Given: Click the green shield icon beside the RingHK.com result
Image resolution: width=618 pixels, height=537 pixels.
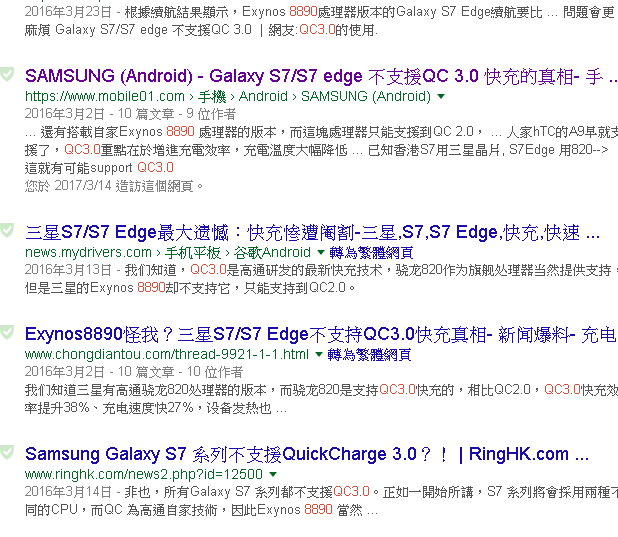Looking at the screenshot, I should [x=6, y=452].
